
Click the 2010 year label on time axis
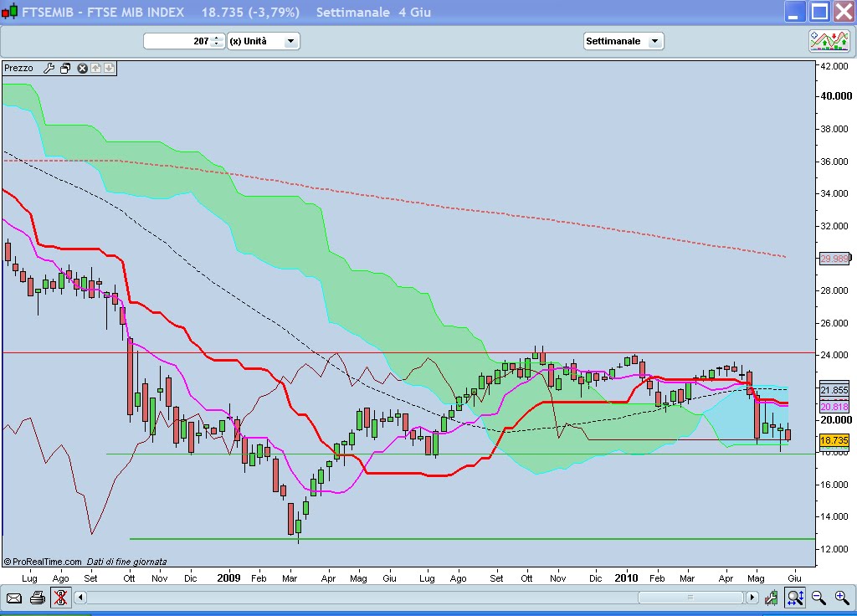click(626, 577)
